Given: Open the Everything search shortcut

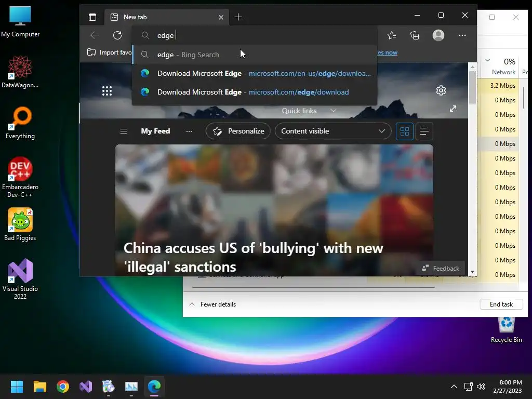Looking at the screenshot, I should 20,123.
